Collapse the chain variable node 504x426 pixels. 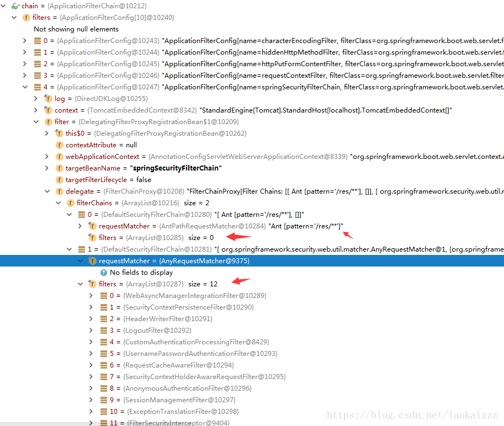click(x=3, y=6)
